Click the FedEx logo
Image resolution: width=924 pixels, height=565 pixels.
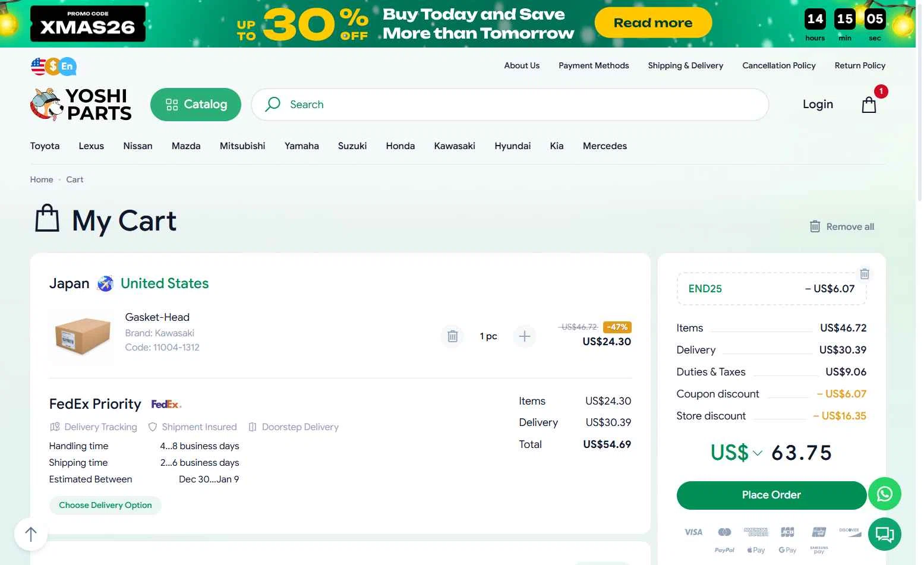tap(166, 405)
